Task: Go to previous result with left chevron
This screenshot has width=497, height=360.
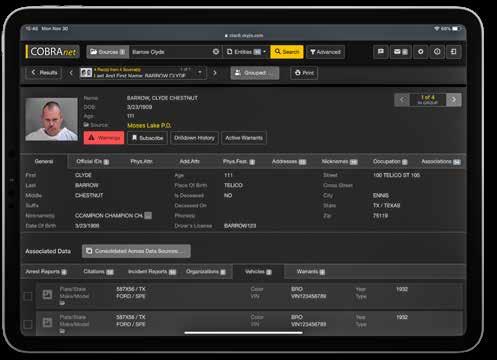Action: click(71, 73)
